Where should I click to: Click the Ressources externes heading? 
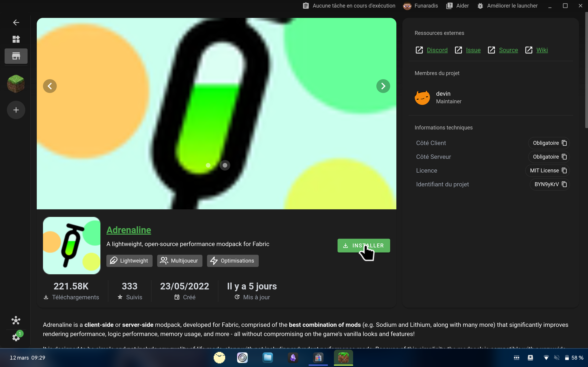tap(439, 33)
